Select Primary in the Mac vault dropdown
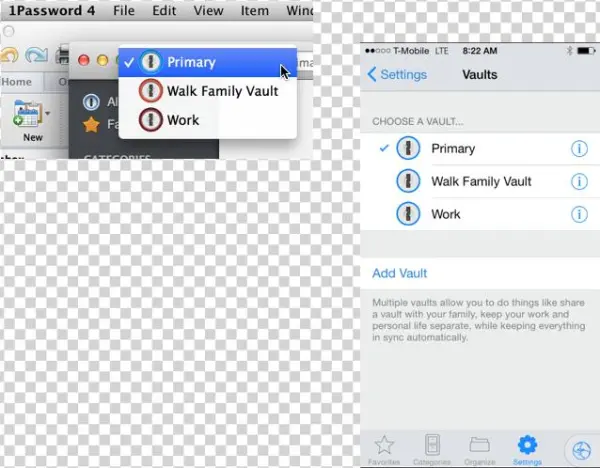 click(191, 62)
